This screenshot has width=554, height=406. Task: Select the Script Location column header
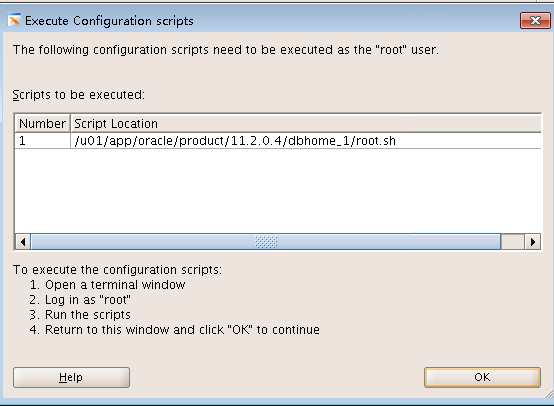pos(306,124)
